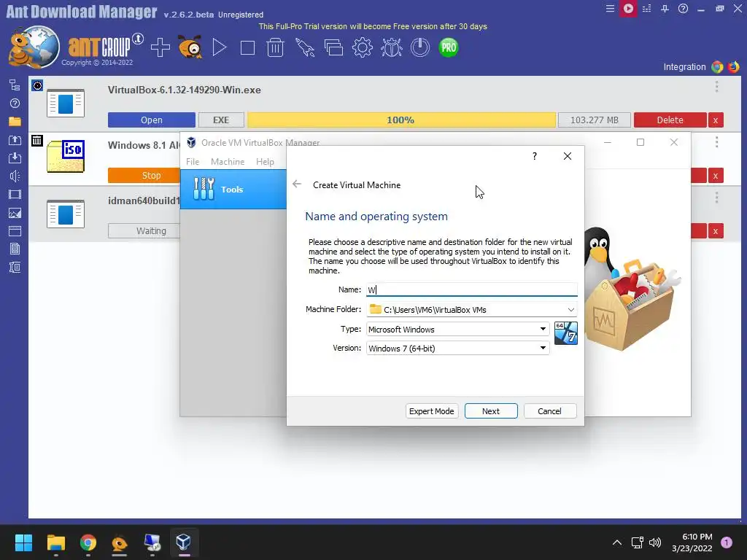The image size is (747, 560).
Task: Click Firefox integration icon
Action: (x=734, y=66)
